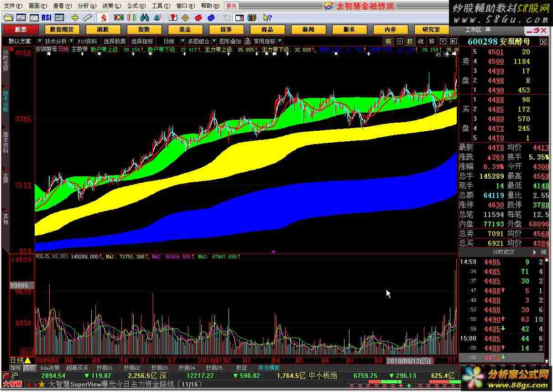Image resolution: width=553 pixels, height=392 pixels.
Task: Switch to the 抄底01 indicator tab
Action: [104, 368]
